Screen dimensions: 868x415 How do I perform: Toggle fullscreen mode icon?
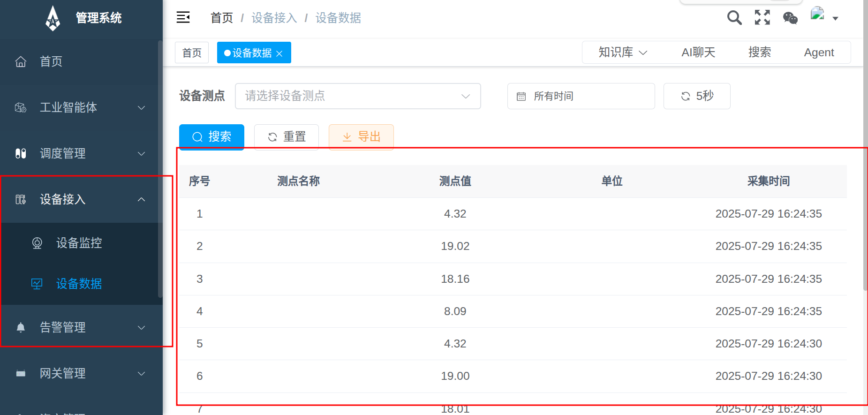tap(762, 18)
